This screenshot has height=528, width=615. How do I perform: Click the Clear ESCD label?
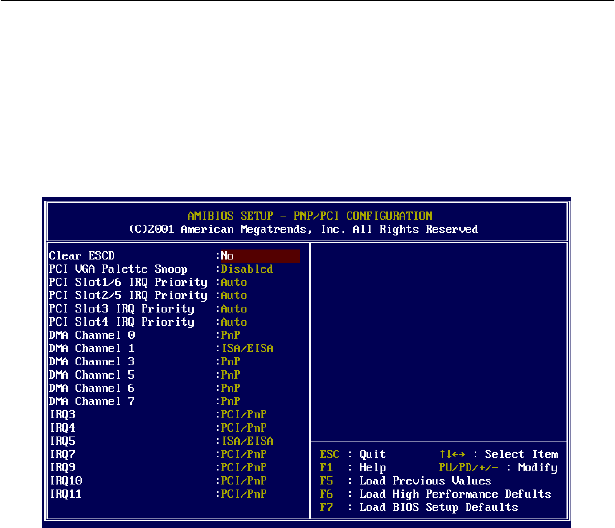coord(82,256)
